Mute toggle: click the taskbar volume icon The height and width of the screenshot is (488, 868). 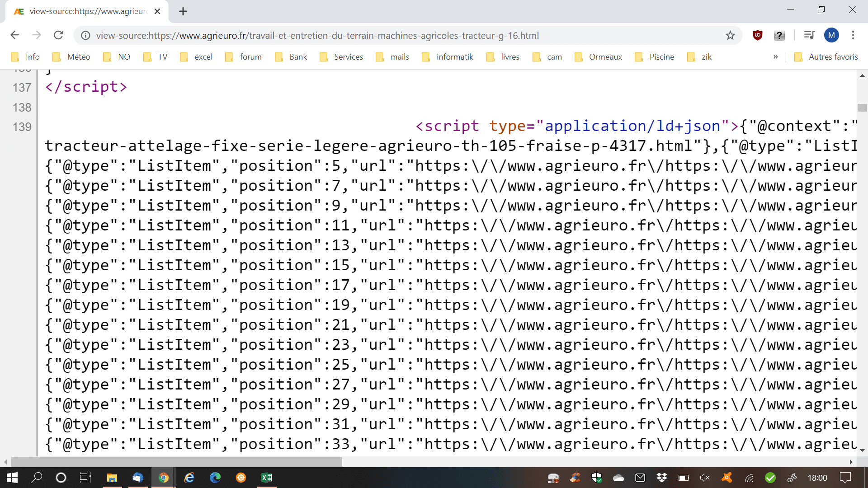[x=705, y=478]
